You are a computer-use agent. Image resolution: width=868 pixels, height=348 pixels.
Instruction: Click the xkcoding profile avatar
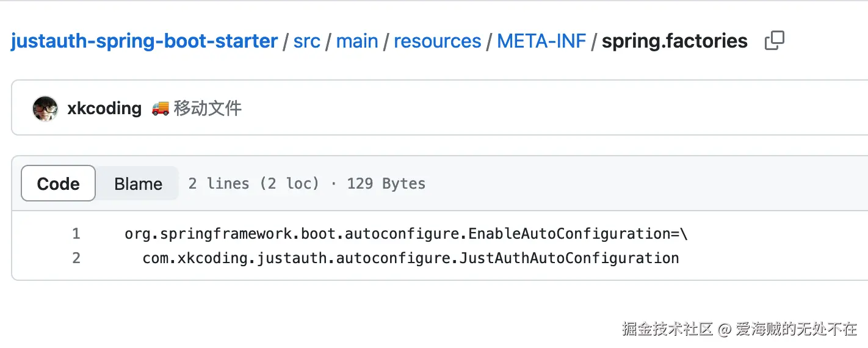tap(45, 109)
